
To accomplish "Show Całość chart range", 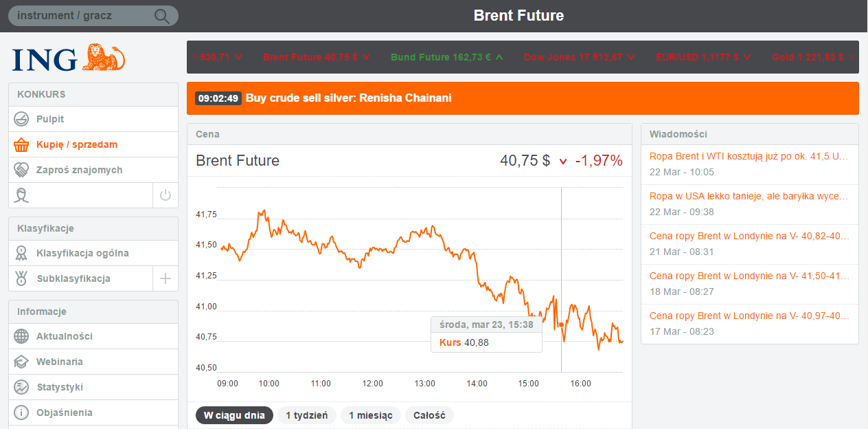I will [x=429, y=415].
